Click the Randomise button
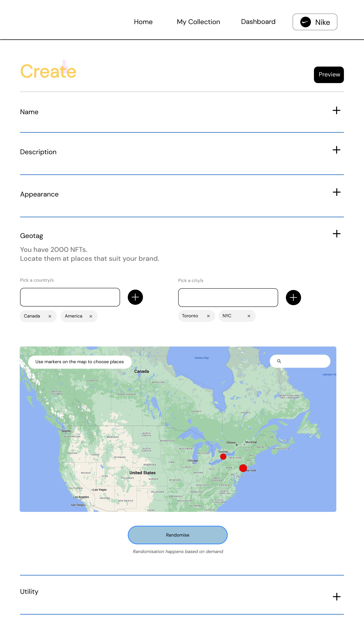 click(177, 535)
